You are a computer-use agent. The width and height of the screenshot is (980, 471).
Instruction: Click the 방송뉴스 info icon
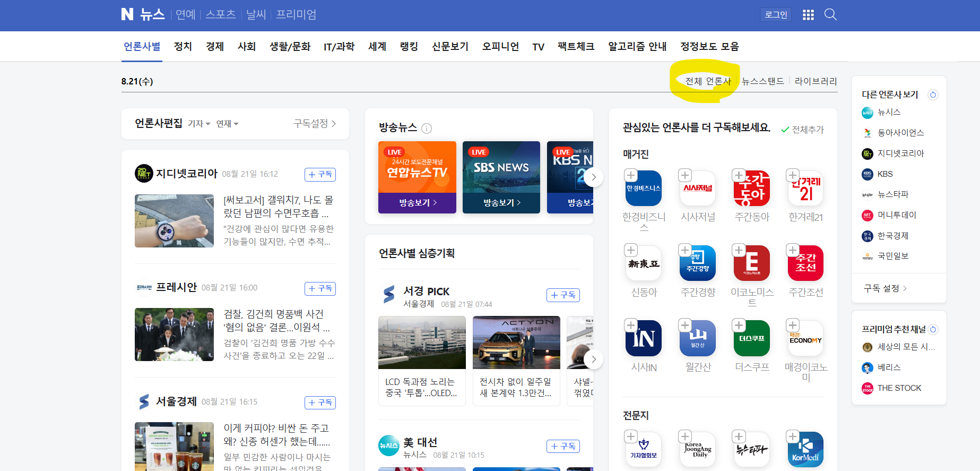[427, 129]
